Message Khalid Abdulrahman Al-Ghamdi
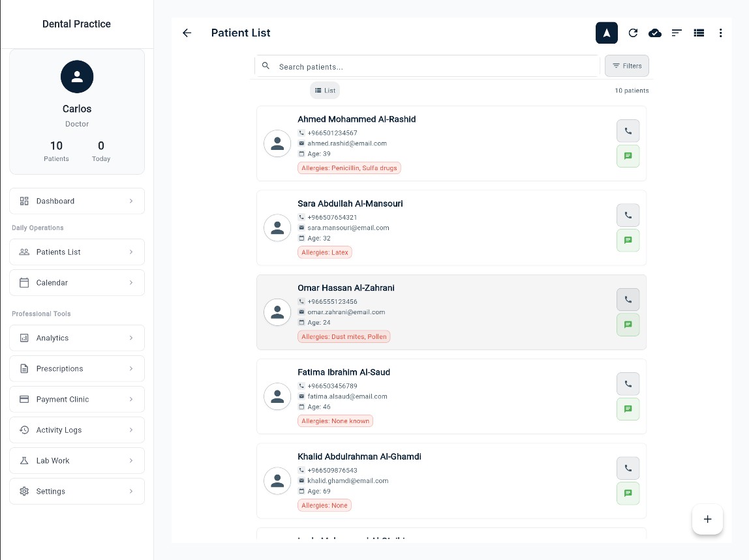This screenshot has width=749, height=560. coord(628,493)
